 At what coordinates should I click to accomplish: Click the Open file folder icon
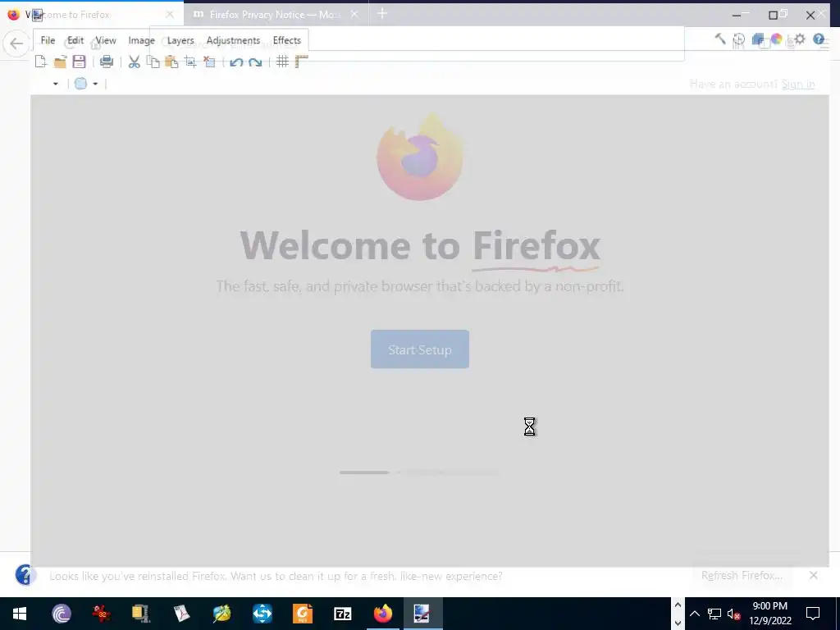click(x=60, y=62)
